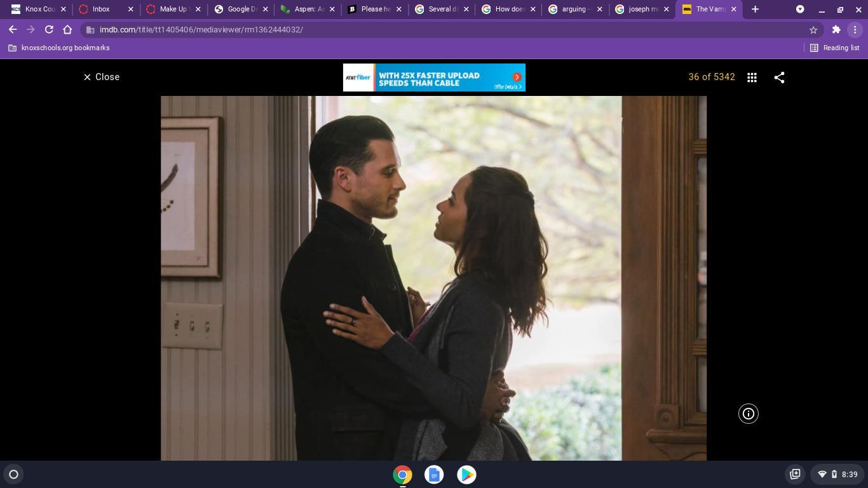868x488 pixels.
Task: Close the 'arguing' tab
Action: [599, 10]
